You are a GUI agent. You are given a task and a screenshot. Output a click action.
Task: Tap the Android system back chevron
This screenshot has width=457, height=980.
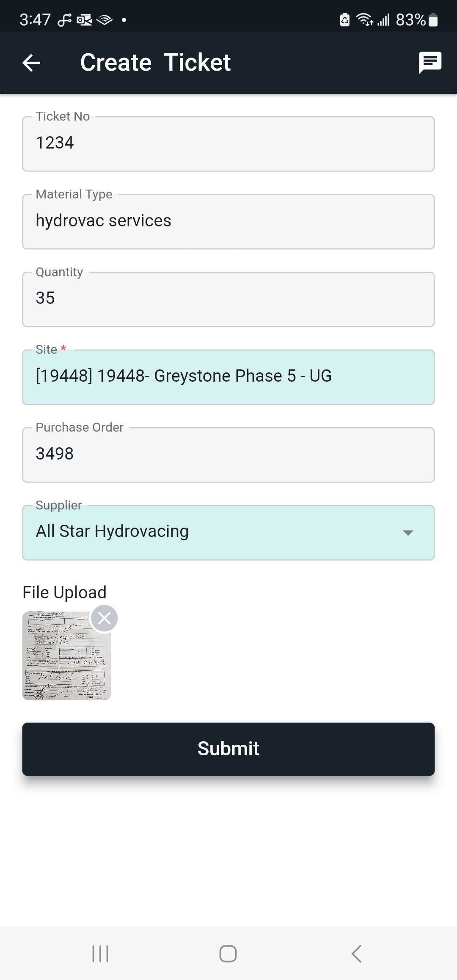click(356, 954)
